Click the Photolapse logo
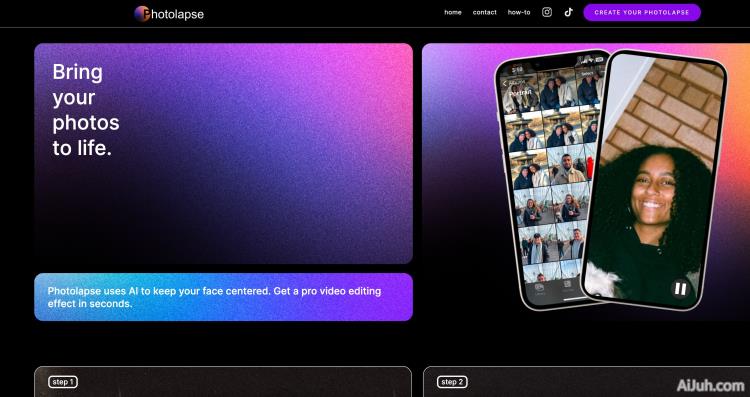Viewport: 750px width, 397px height. [x=169, y=14]
